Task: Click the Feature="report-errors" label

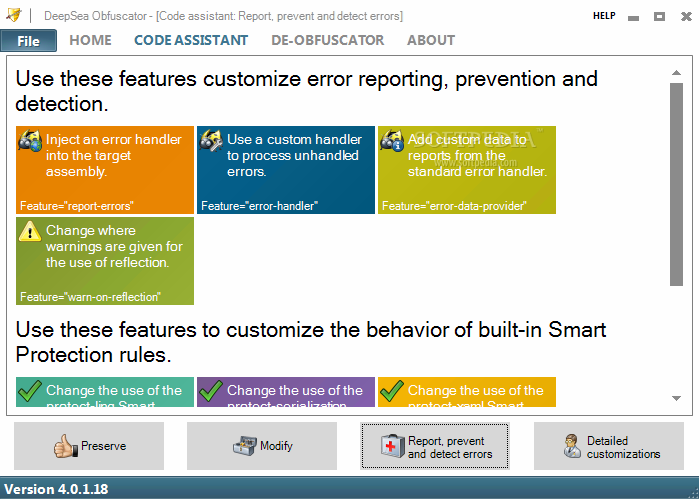Action: (x=77, y=206)
